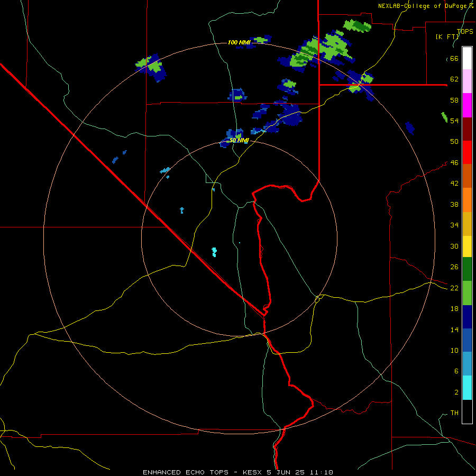The width and height of the screenshot is (476, 476).
Task: Select the gold legend swatch
Action: point(467,224)
